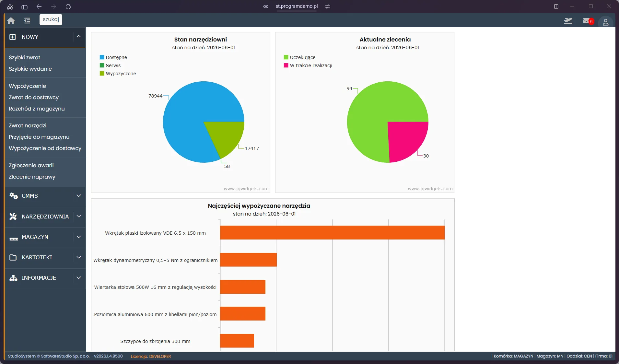This screenshot has height=364, width=619.
Task: Open Szybki zwrot menu item
Action: [25, 57]
